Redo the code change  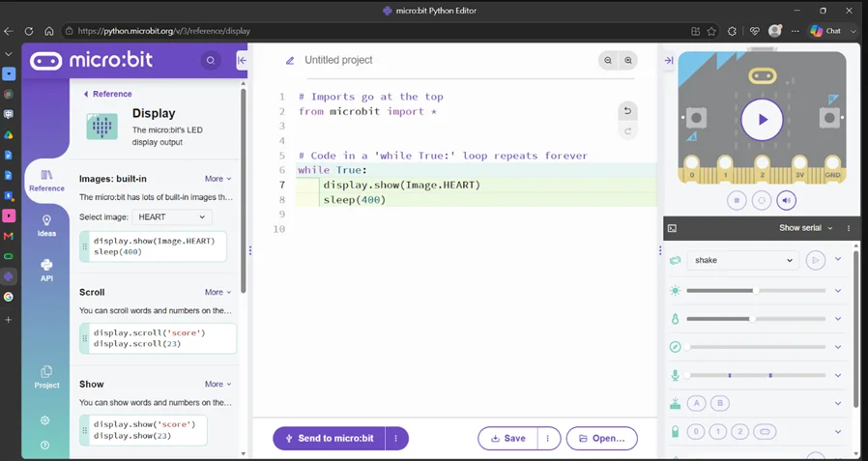[x=627, y=131]
